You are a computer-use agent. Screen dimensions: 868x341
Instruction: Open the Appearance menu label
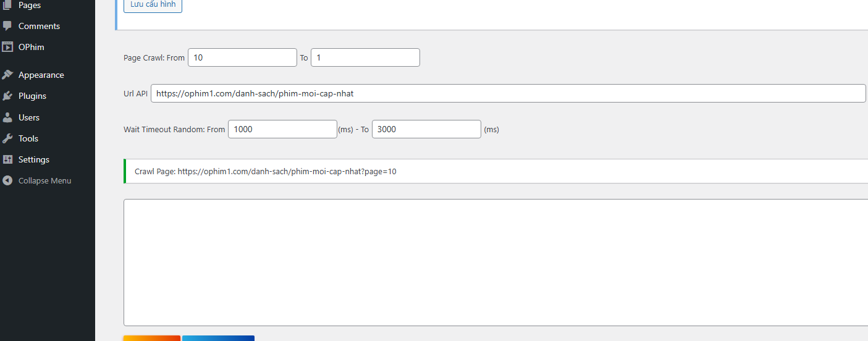[x=41, y=75]
